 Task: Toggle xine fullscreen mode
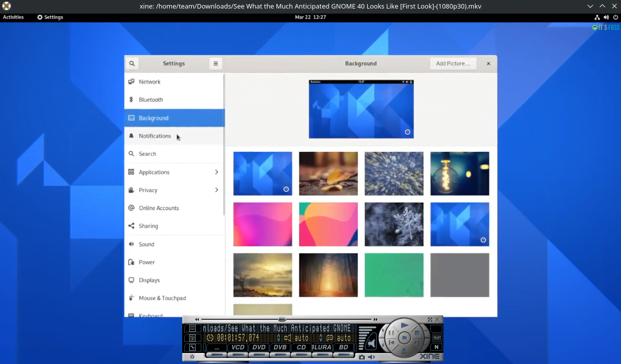point(429,319)
